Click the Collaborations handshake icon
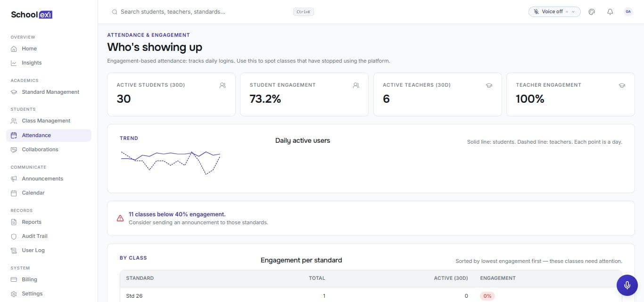644x302 pixels. coord(14,149)
